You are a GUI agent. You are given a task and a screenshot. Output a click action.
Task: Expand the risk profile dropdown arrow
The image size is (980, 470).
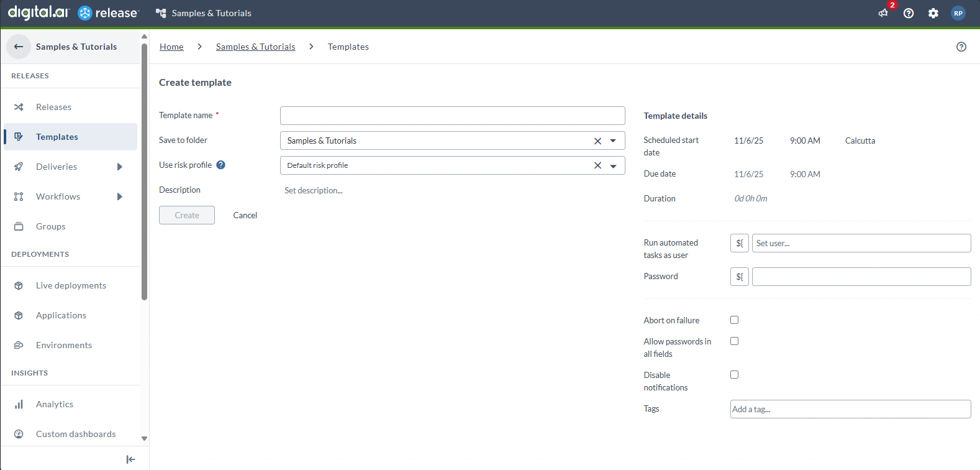(x=613, y=166)
